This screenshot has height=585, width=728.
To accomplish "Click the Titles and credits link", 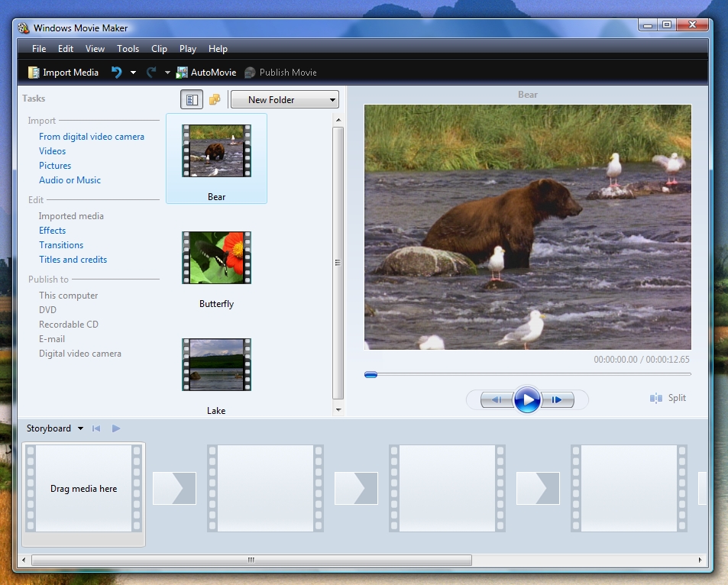I will (73, 260).
